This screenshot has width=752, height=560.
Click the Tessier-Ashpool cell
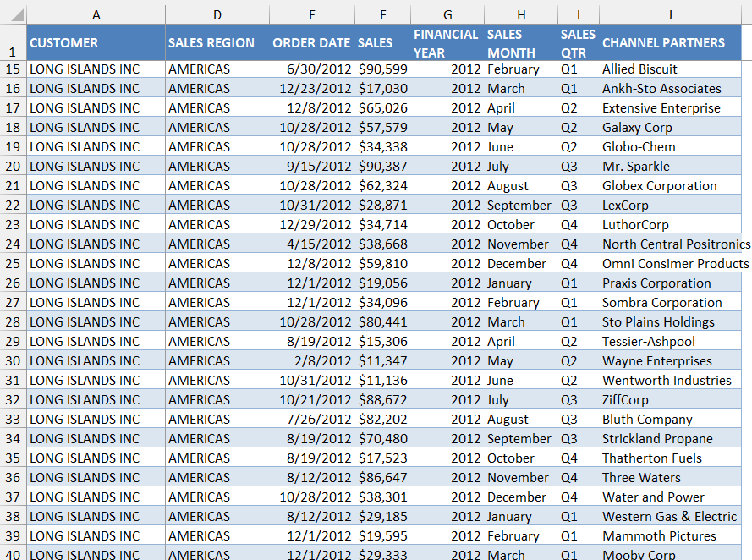pyautogui.click(x=670, y=342)
